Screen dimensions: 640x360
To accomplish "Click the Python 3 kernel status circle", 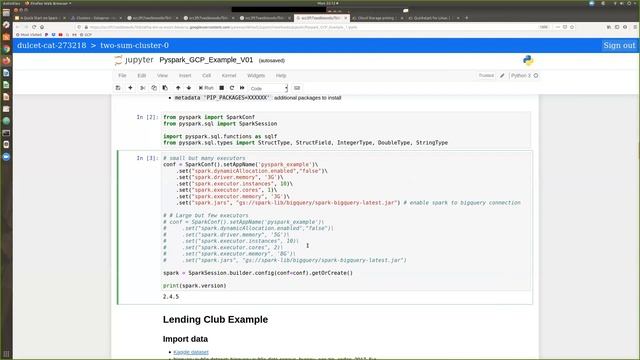I will [x=536, y=76].
